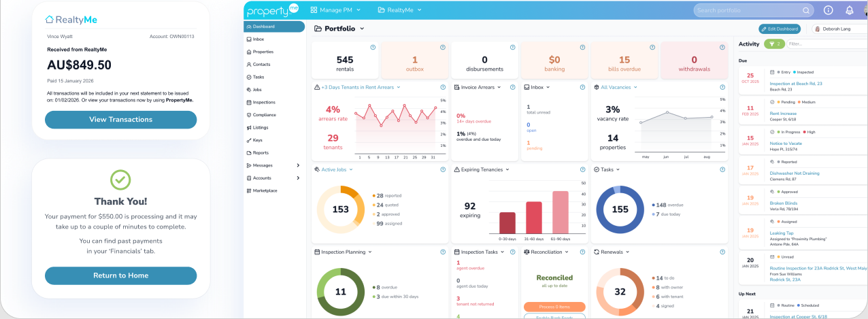The height and width of the screenshot is (319, 868).
Task: Toggle the green Activity filter button
Action: click(774, 44)
